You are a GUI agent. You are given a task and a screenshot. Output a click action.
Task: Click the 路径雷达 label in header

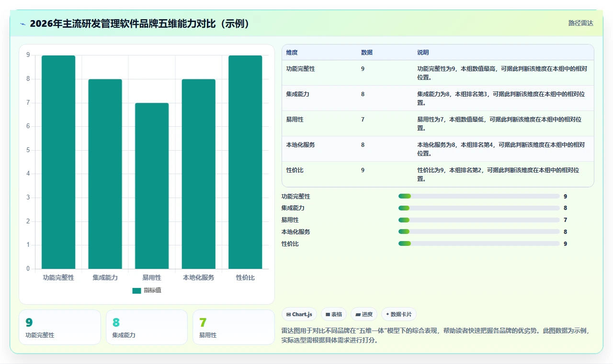click(581, 23)
